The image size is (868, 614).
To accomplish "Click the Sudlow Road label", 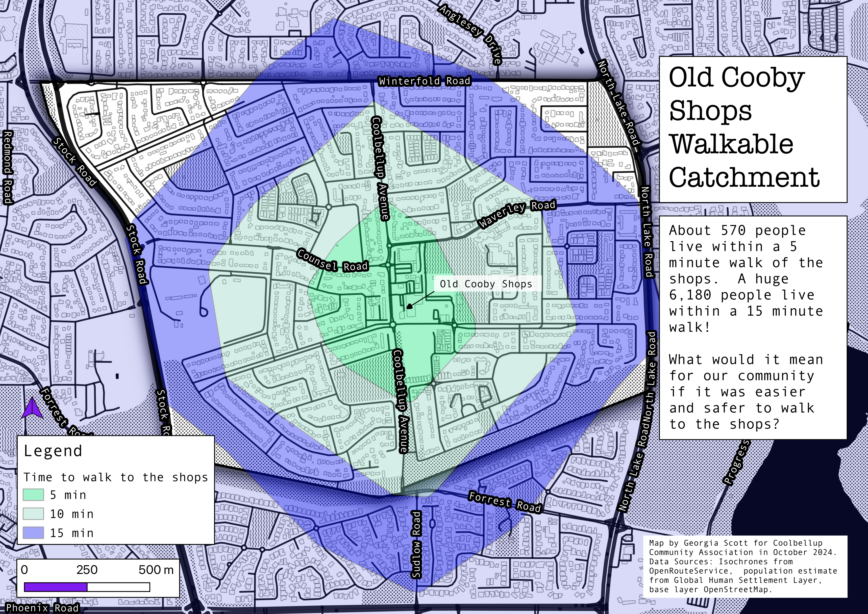I will pos(416,544).
